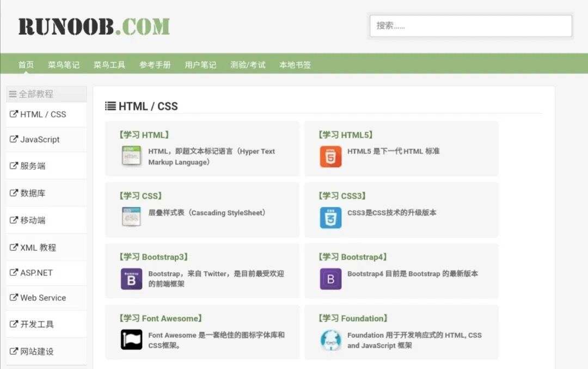Click the 搜索 search input field
The width and height of the screenshot is (588, 369).
click(470, 26)
